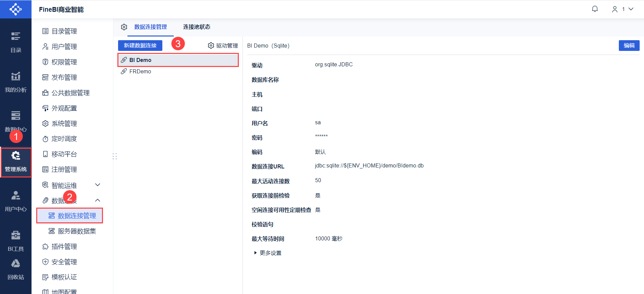Expand the 智能运维 submenu chevron
This screenshot has height=294, width=644.
pyautogui.click(x=98, y=185)
